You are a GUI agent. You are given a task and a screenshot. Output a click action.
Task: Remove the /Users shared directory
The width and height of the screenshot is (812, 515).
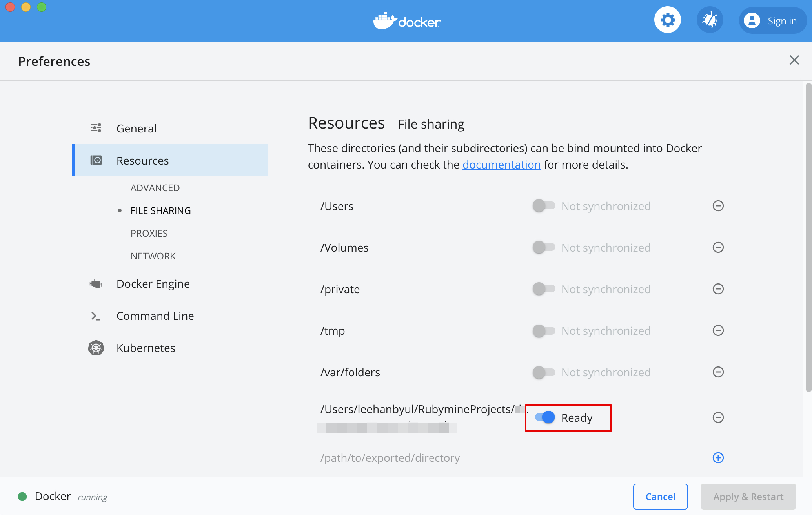(x=718, y=206)
